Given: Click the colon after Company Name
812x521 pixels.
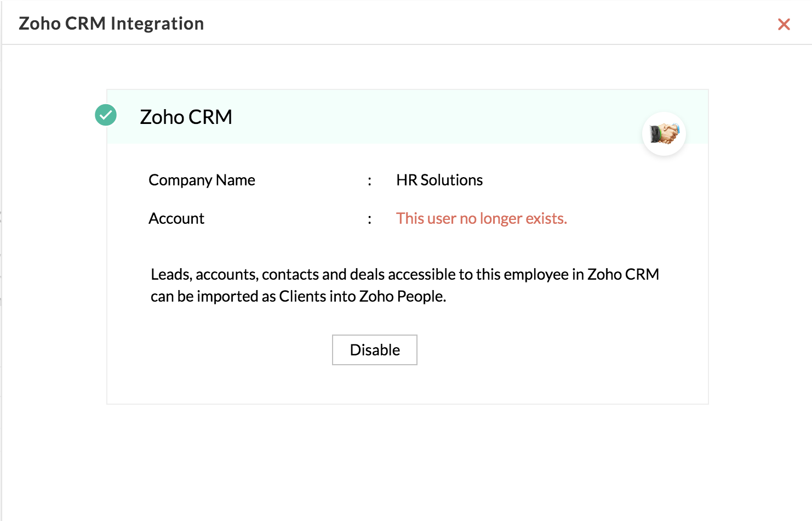Looking at the screenshot, I should [370, 181].
